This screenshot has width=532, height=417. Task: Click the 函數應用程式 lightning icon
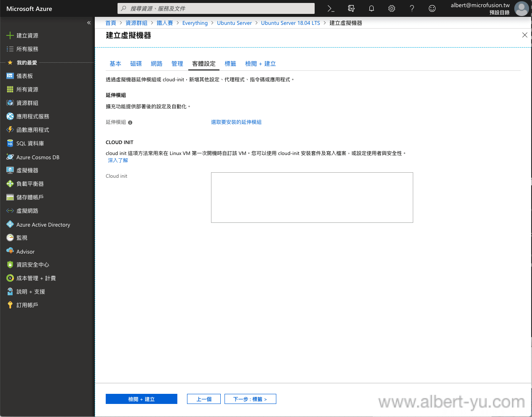tap(10, 130)
